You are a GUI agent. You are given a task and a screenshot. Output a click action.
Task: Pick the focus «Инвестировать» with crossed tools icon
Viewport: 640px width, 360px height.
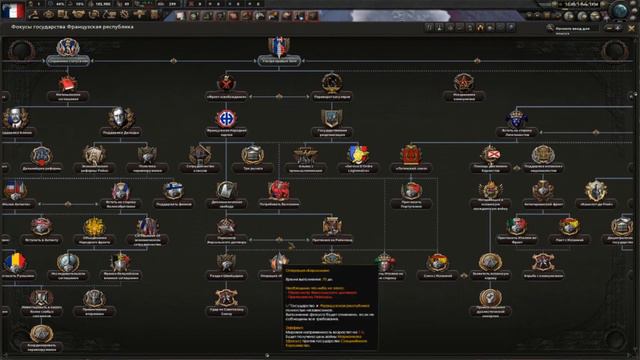coord(41,302)
